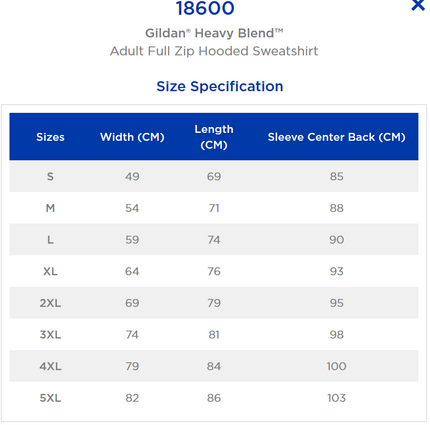This screenshot has height=425, width=430.
Task: Close the size specification popup
Action: (418, 5)
